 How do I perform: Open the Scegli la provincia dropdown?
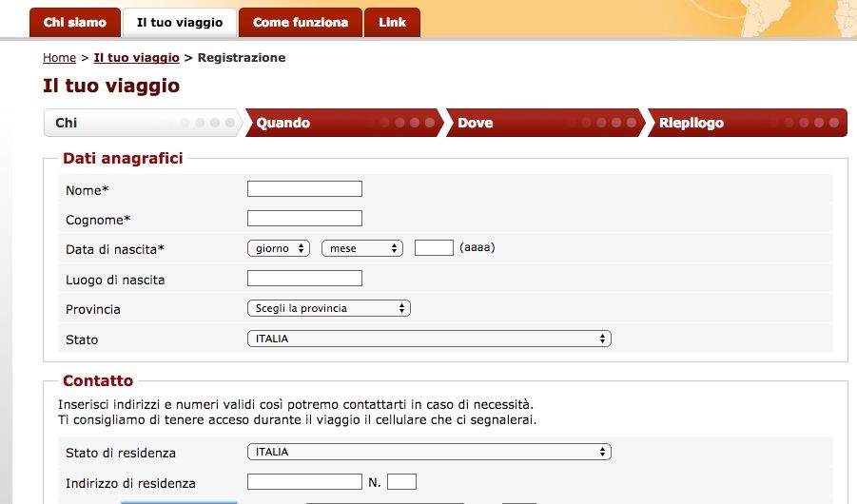(329, 308)
